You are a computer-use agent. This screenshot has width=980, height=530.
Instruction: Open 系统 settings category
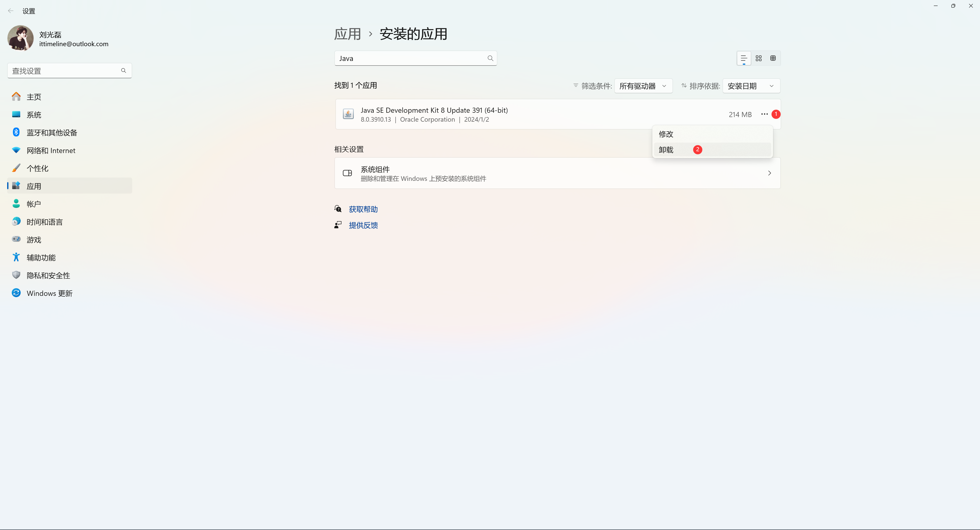point(70,115)
